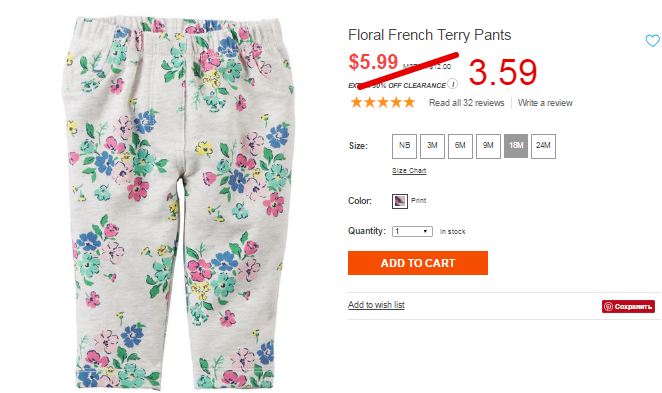Click the heart favorite icon

(652, 41)
